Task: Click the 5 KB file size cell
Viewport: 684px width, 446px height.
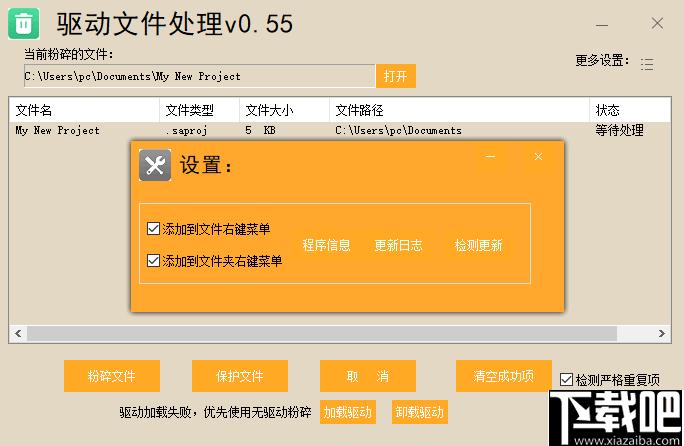Action: [x=260, y=130]
